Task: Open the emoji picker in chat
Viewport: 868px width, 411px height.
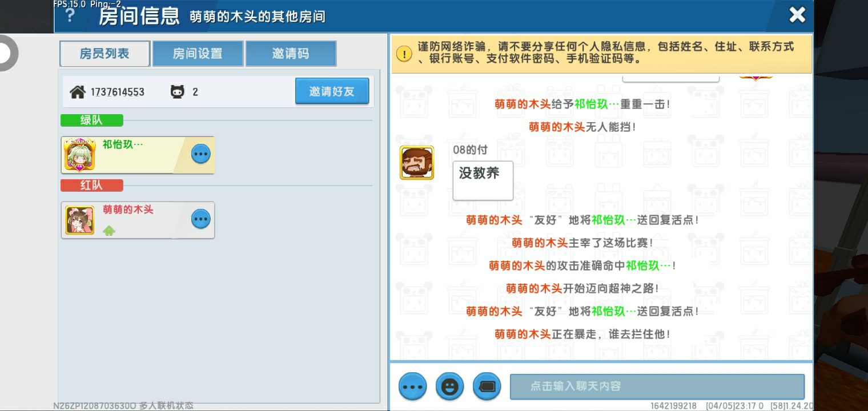Action: [x=449, y=386]
